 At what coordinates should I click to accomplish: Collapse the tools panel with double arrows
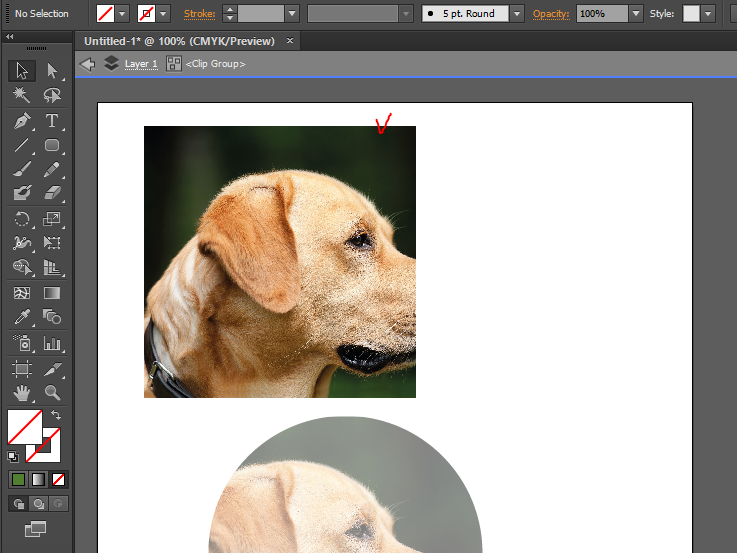tap(10, 36)
